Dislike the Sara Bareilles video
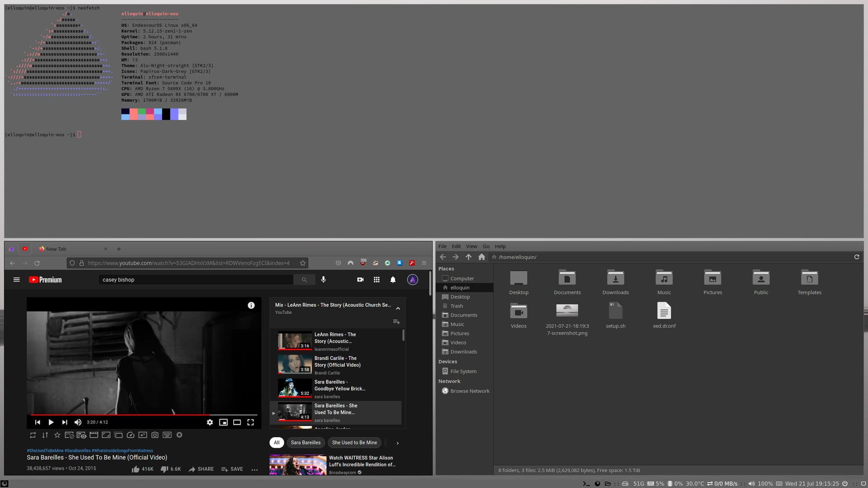This screenshot has height=488, width=868. pos(171,469)
